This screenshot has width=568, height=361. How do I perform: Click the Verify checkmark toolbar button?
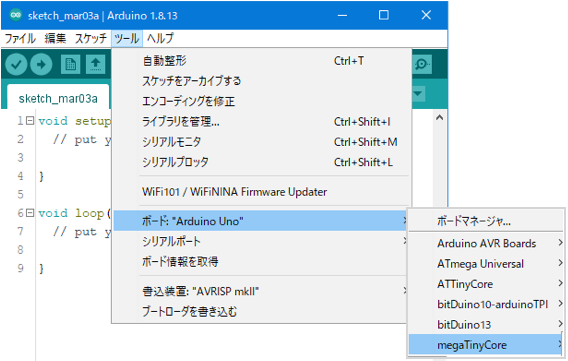(x=16, y=64)
